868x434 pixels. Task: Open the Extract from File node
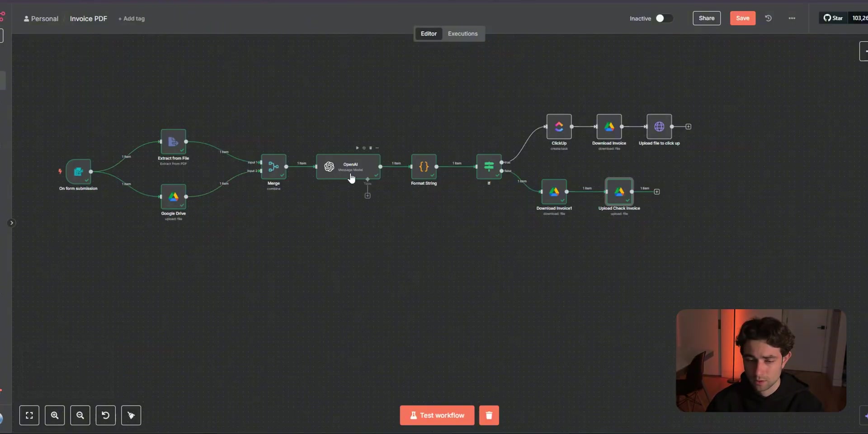coord(173,142)
